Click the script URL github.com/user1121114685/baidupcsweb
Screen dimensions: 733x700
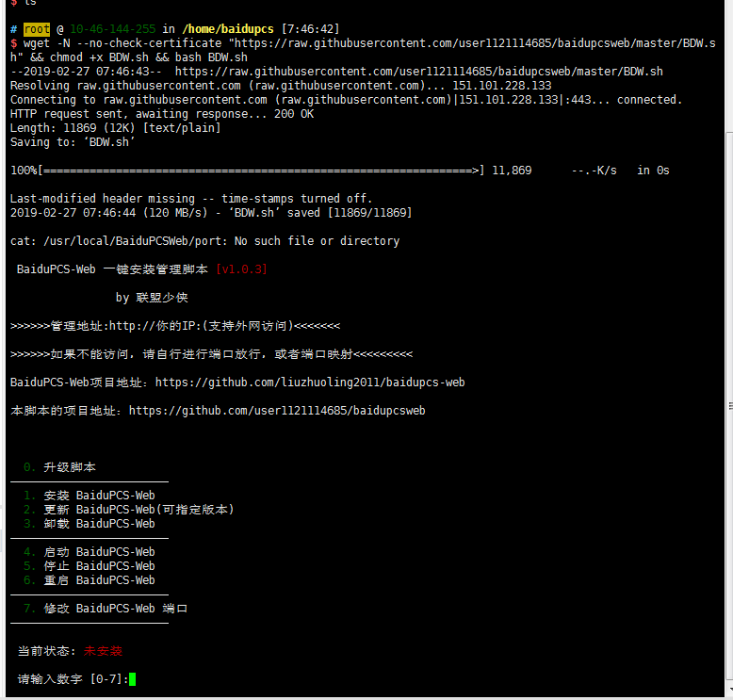pyautogui.click(x=277, y=411)
